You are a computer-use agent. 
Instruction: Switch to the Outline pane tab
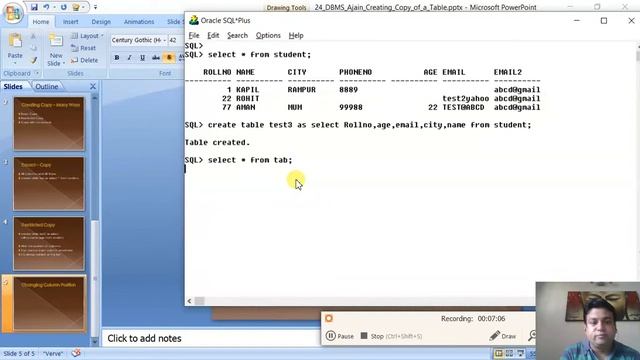point(47,87)
